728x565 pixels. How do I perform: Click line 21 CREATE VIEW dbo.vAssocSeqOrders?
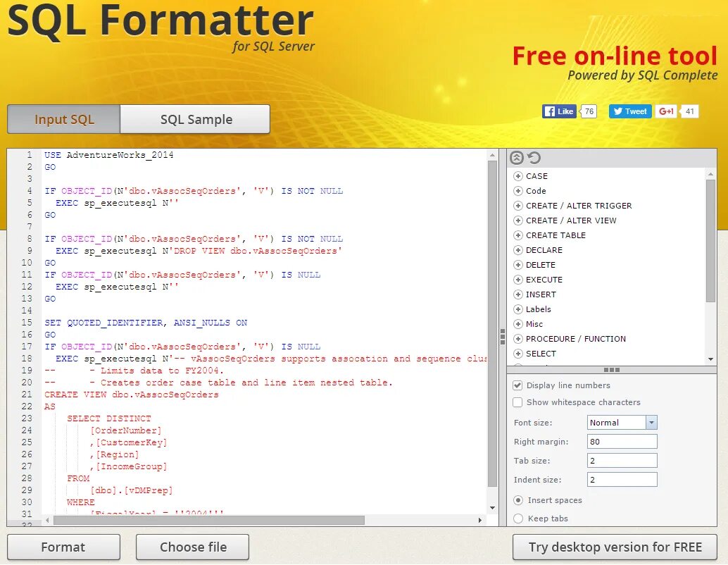132,395
